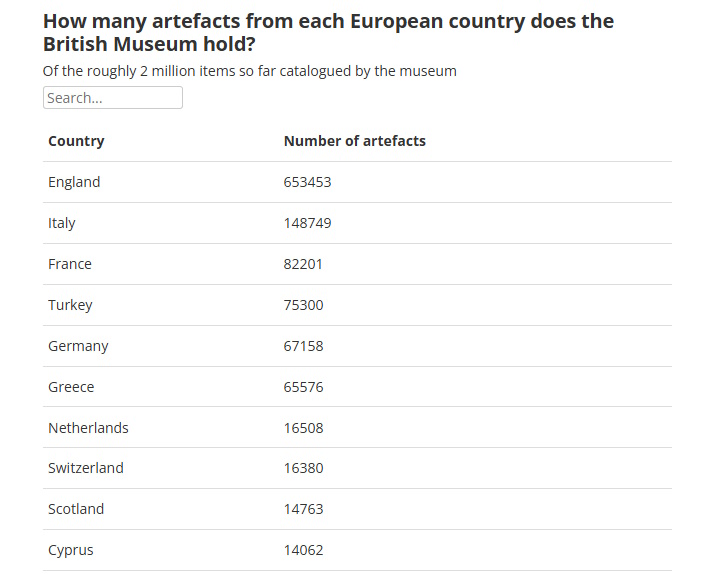Select the Switzerland country cell
Screen dimensions: 714x574
pyautogui.click(x=86, y=468)
